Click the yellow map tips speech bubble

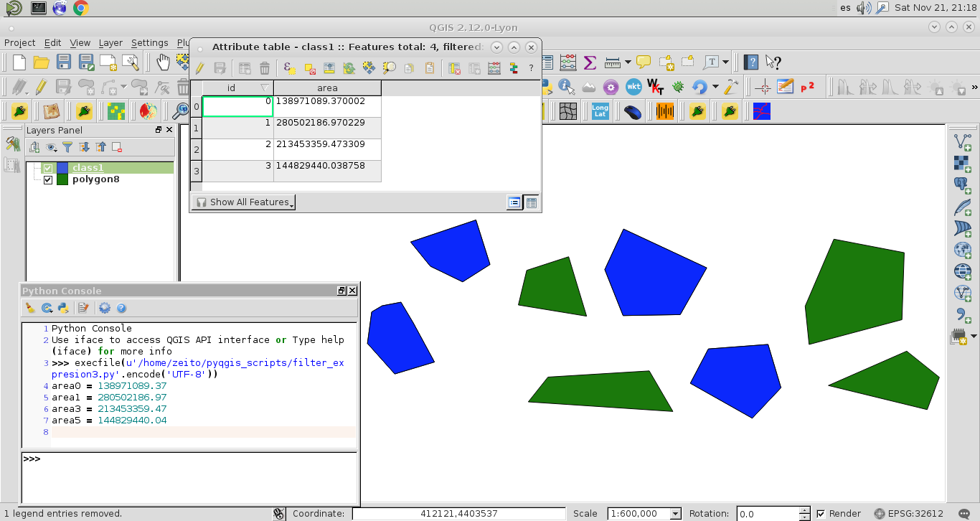(644, 62)
